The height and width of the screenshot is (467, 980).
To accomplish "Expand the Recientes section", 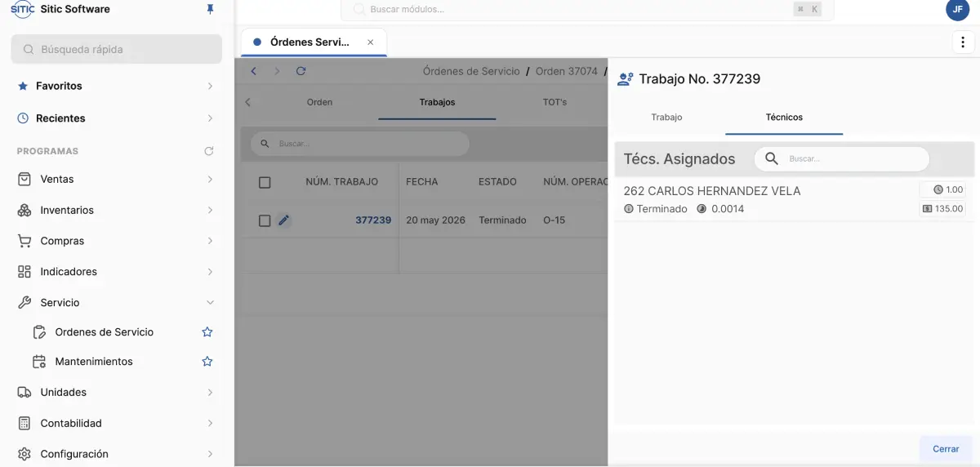I will (x=210, y=118).
